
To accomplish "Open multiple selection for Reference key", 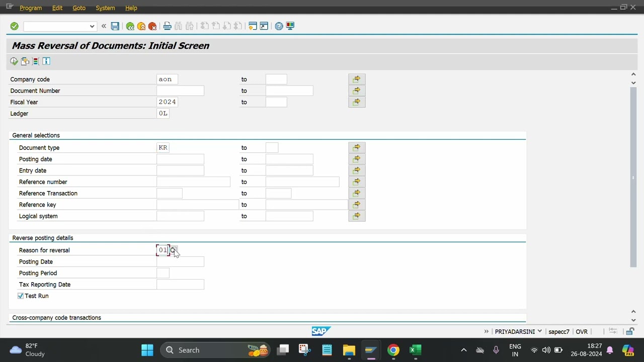I will click(x=357, y=205).
